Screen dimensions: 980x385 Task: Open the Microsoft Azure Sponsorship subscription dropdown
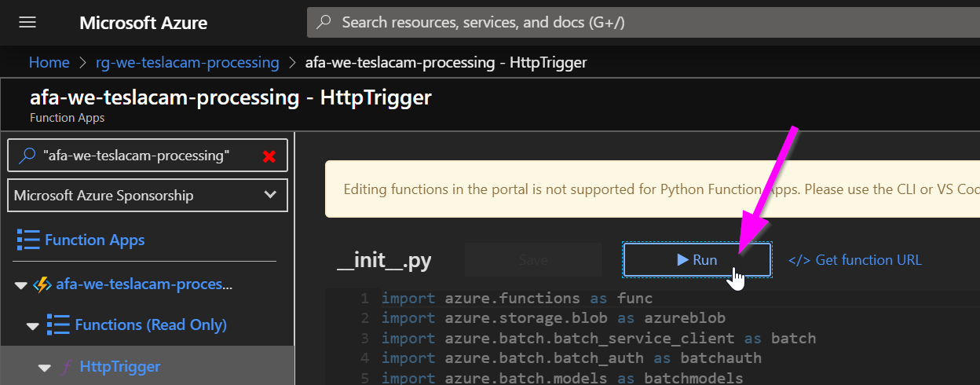[x=148, y=195]
